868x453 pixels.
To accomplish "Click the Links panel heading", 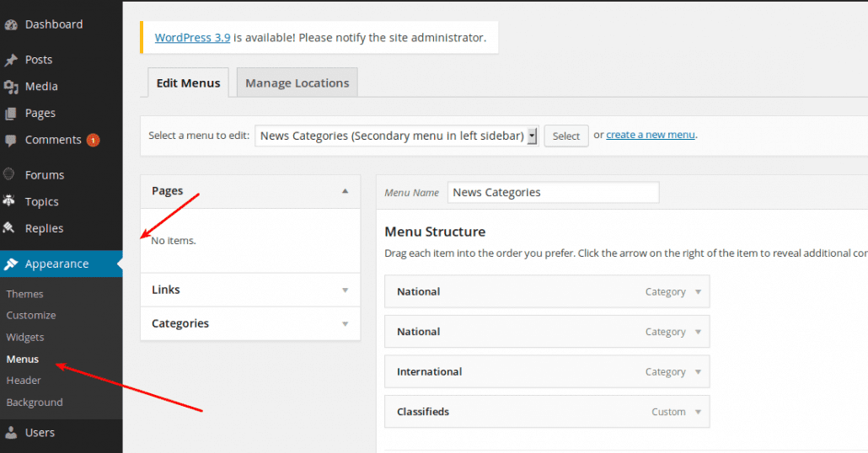I will pyautogui.click(x=165, y=290).
